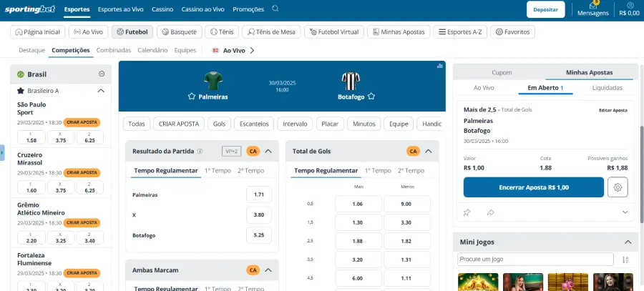This screenshot has height=291, width=644.
Task: Open Futebol Virtual shortcut
Action: tap(334, 32)
